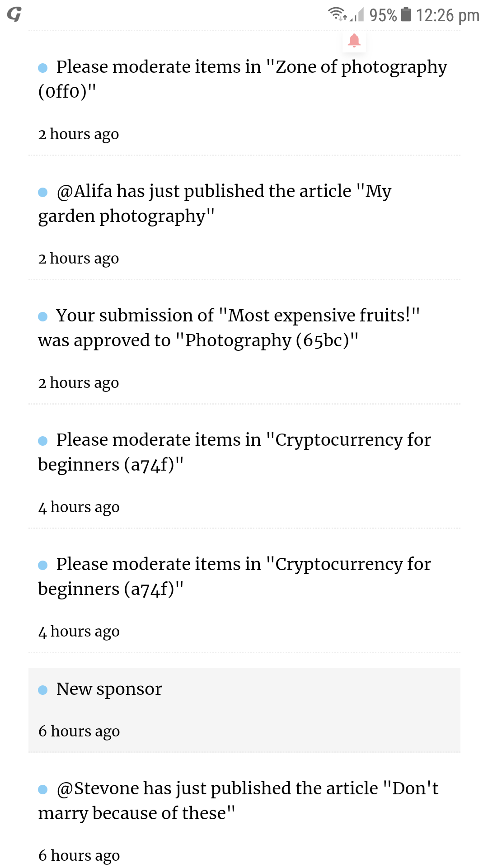
Task: Tap "2 hours ago" under Alifa's article
Action: click(79, 259)
